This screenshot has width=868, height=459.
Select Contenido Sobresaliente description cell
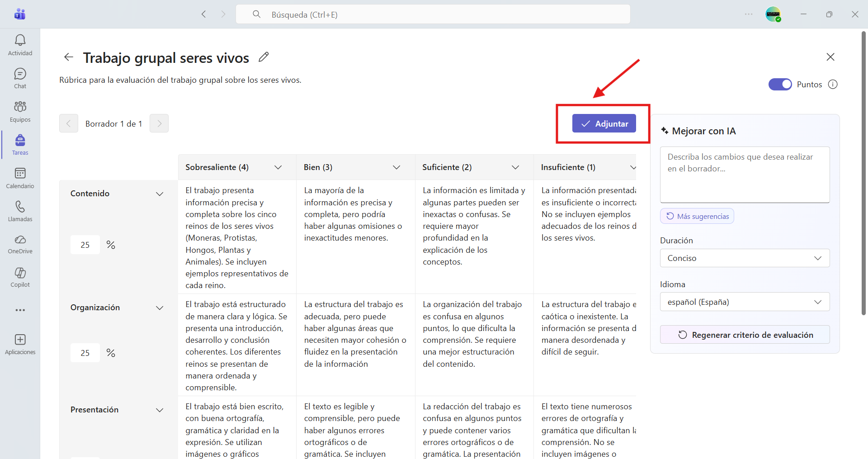coord(237,237)
